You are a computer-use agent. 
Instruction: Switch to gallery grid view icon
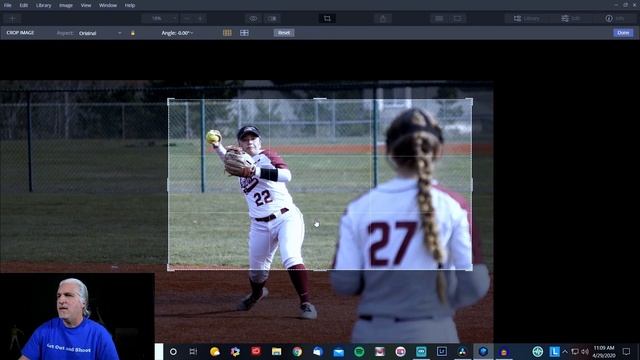439,19
